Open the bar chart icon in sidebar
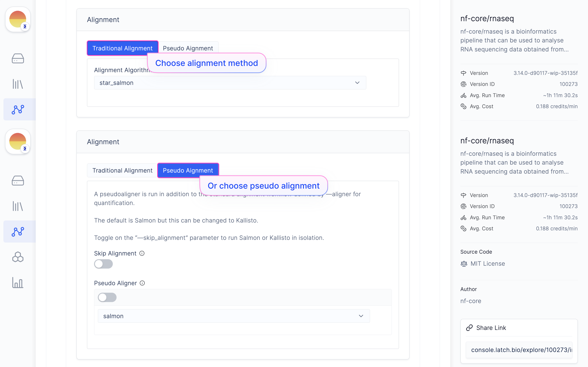 (18, 282)
